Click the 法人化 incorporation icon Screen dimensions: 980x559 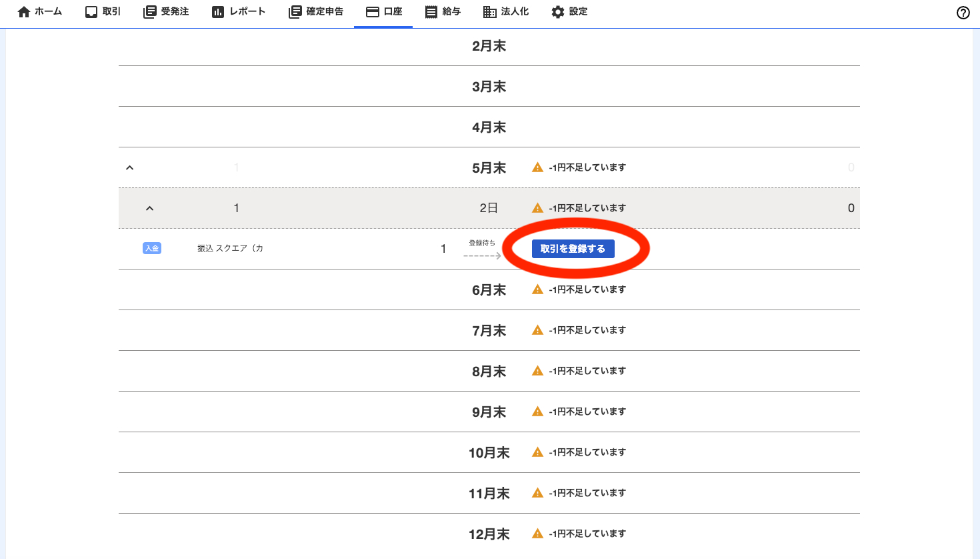489,11
